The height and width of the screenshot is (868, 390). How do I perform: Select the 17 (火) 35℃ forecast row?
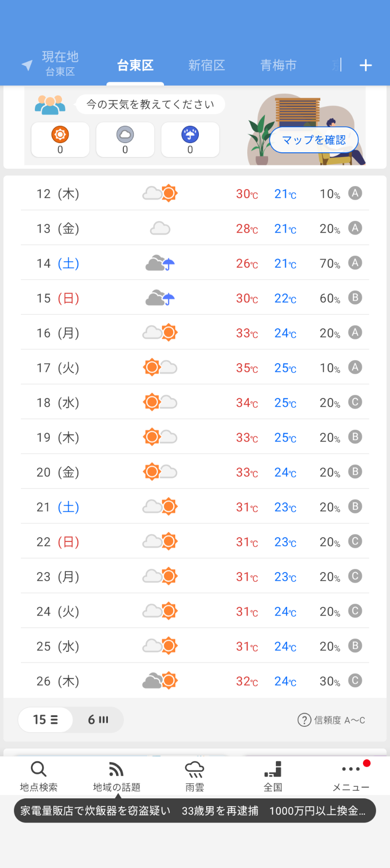[195, 368]
